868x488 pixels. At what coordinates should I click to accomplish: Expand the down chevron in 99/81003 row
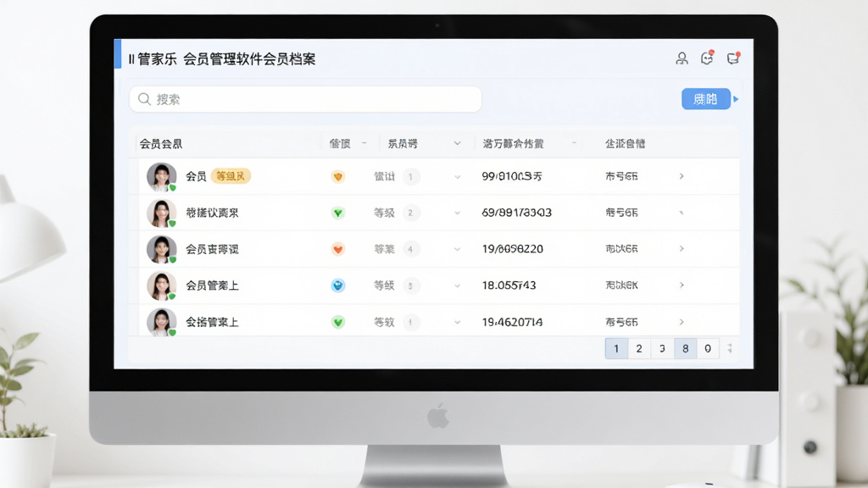457,177
